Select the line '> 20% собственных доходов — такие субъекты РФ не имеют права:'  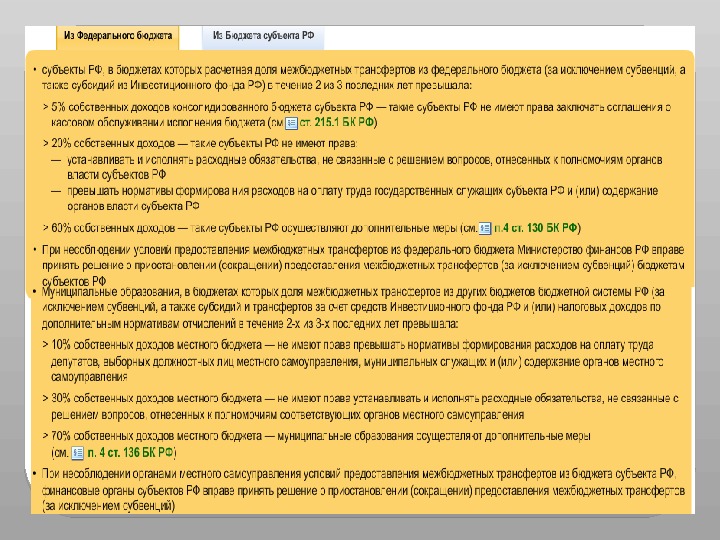(200, 143)
